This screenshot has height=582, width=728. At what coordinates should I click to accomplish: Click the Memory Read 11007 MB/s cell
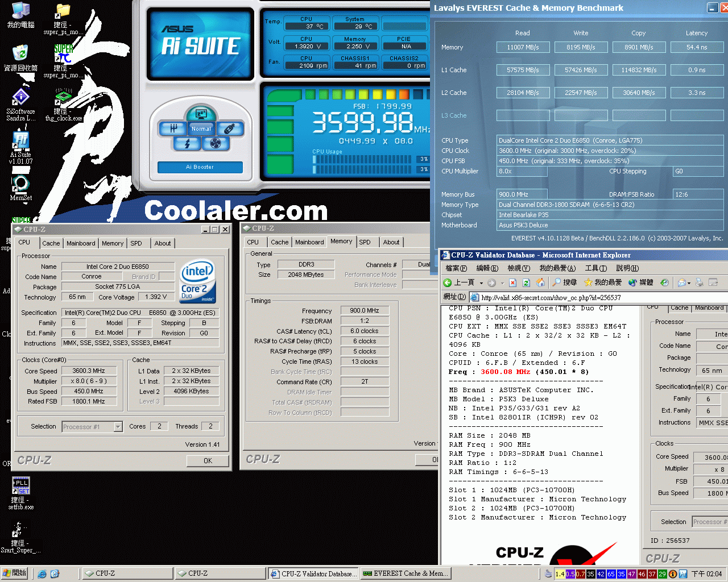click(523, 47)
